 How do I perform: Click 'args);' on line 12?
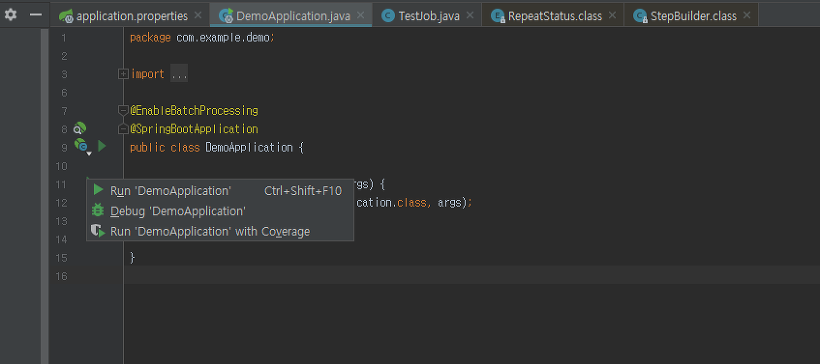tap(455, 202)
